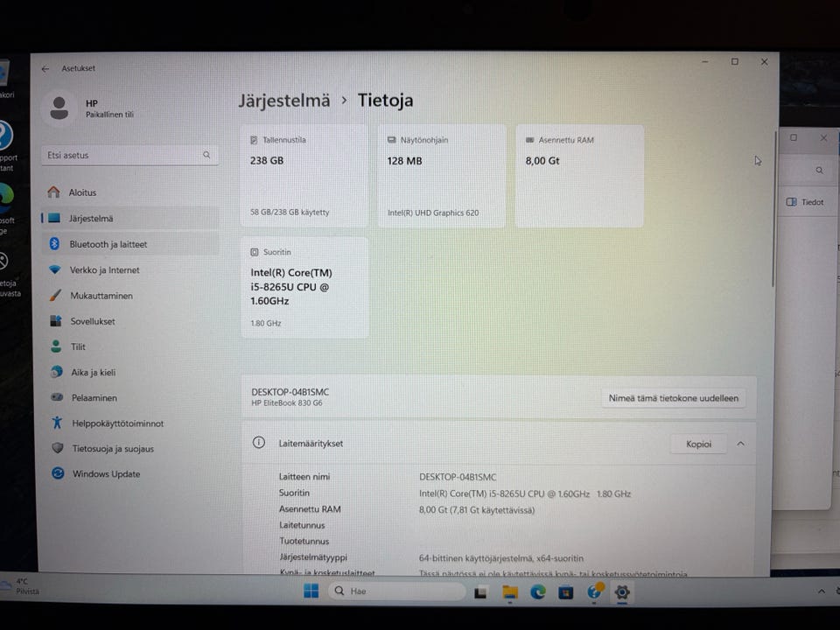This screenshot has height=630, width=840.
Task: Open the Asennettu RAM 8,00 Gt card
Action: point(579,176)
